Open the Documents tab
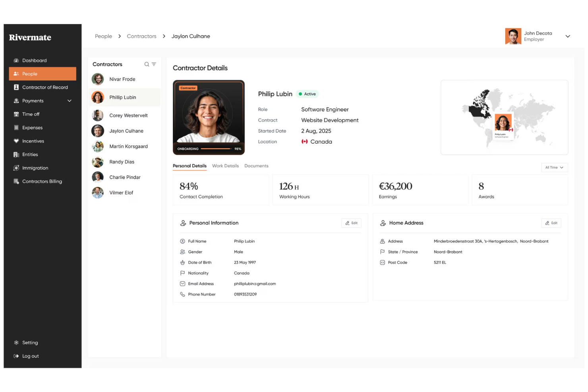 tap(256, 166)
